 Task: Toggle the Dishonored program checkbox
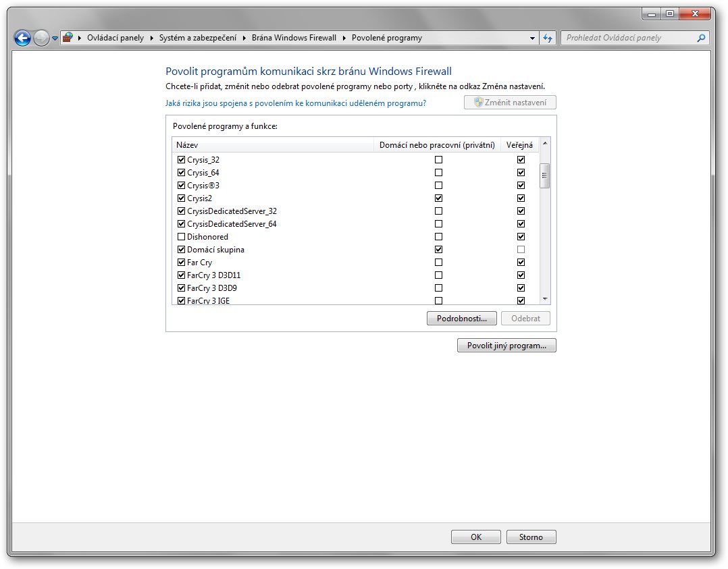(x=181, y=237)
